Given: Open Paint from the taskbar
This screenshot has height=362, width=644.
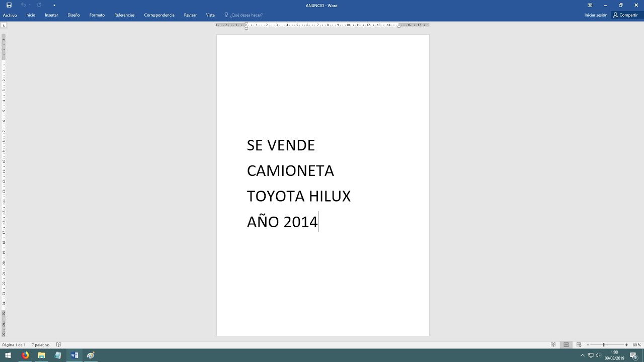Looking at the screenshot, I should tap(91, 355).
